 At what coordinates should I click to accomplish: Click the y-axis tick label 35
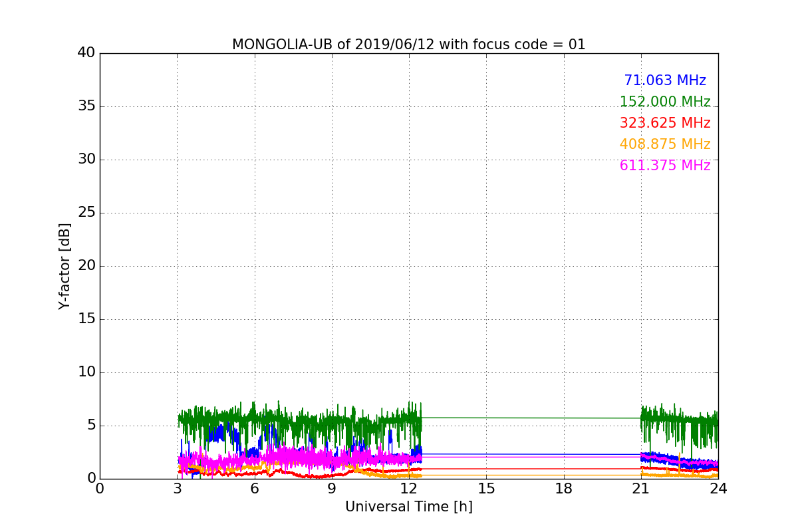pos(86,106)
